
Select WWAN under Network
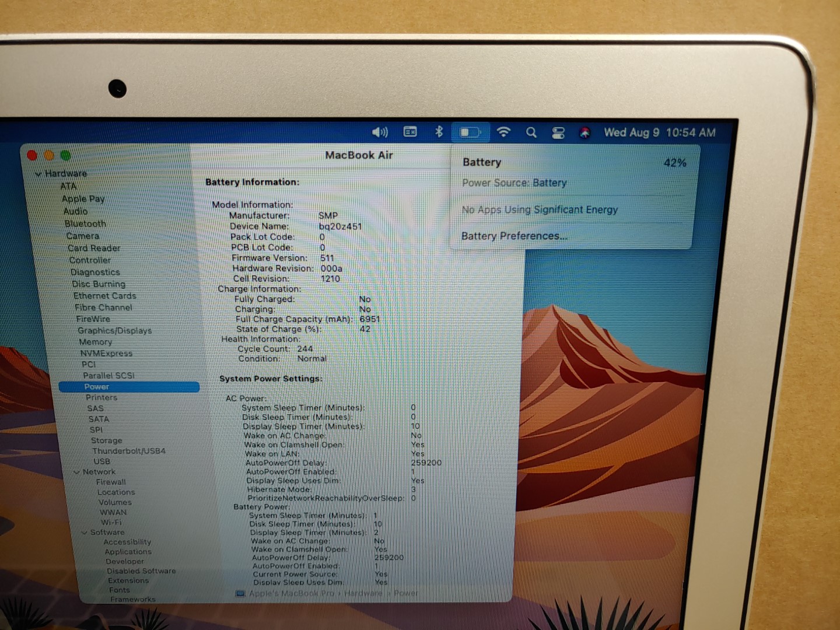pos(113,512)
